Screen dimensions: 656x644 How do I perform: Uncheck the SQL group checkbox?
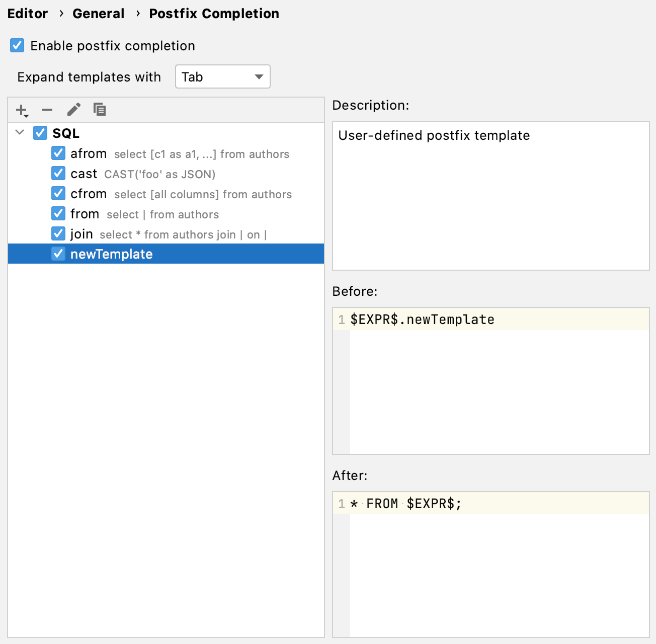(x=40, y=133)
